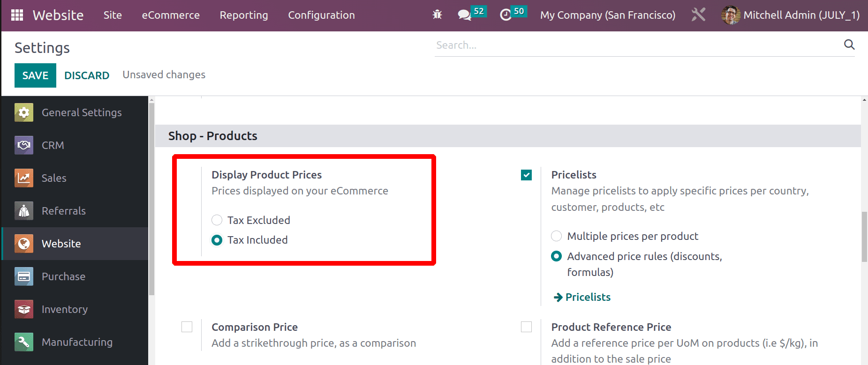Open CRM settings section
Viewport: 868px width, 365px height.
75,145
